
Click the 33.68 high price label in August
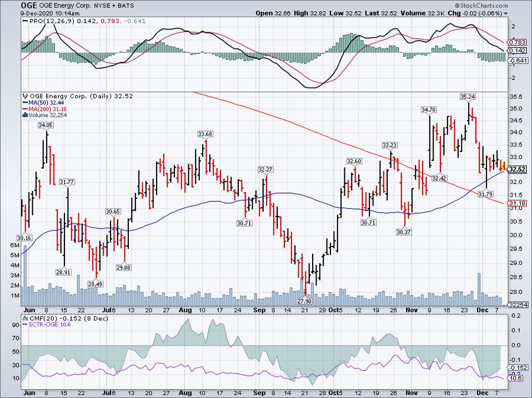pos(205,134)
